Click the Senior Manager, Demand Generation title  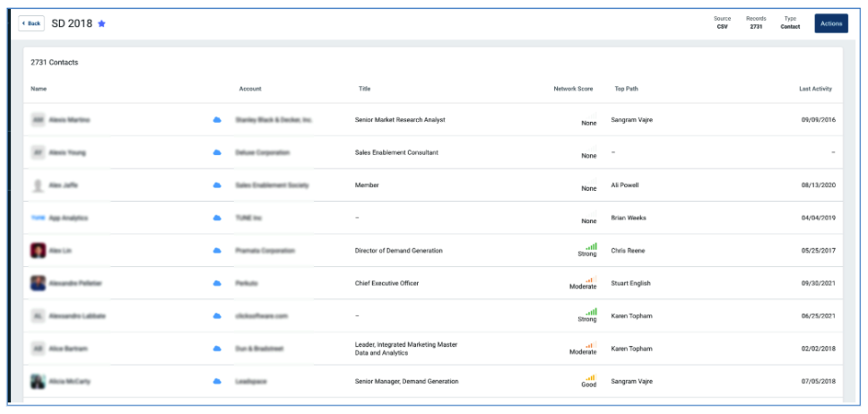click(x=406, y=382)
